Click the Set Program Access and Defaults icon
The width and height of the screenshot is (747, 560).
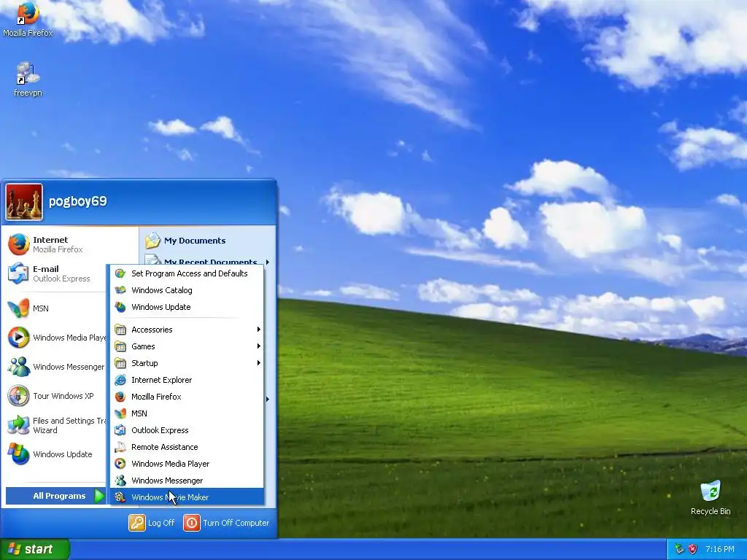coord(120,273)
